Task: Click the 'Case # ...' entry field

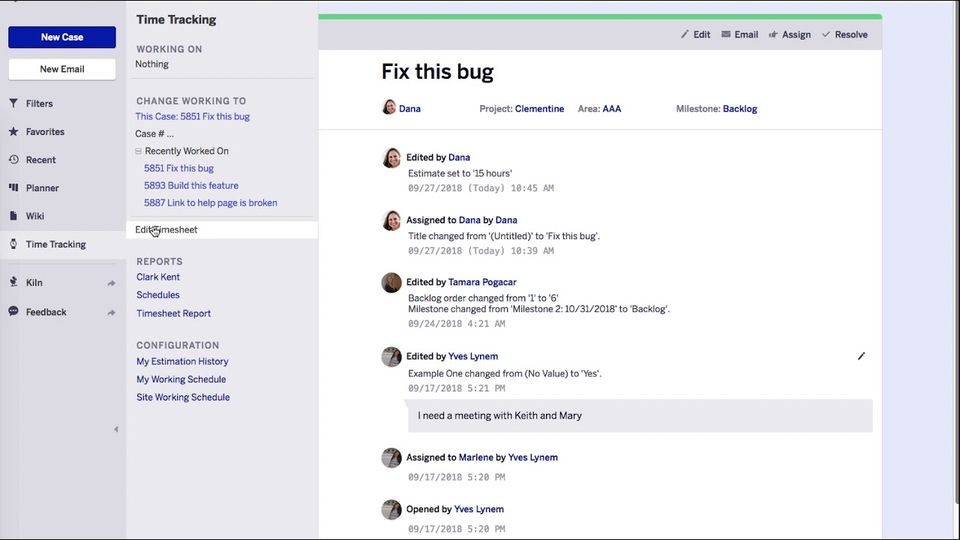Action: [x=154, y=133]
